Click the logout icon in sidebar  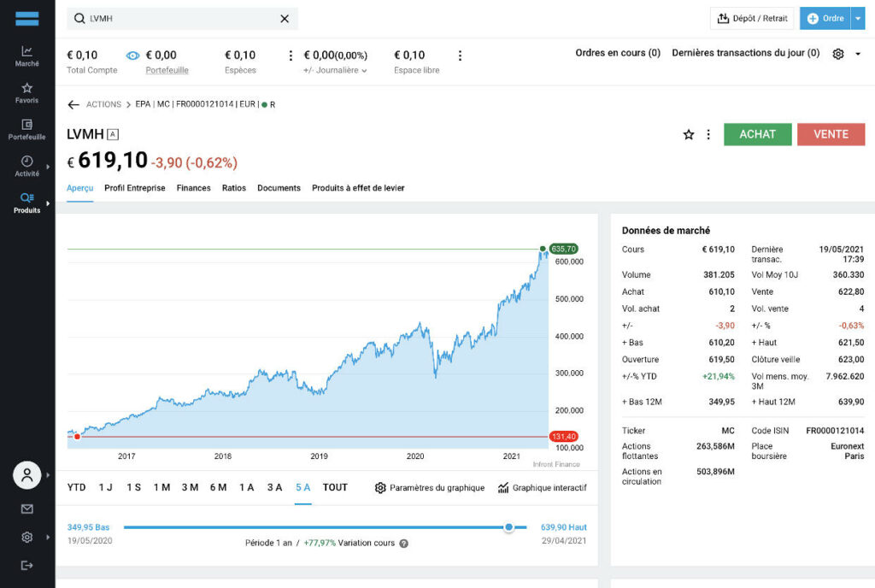27,565
